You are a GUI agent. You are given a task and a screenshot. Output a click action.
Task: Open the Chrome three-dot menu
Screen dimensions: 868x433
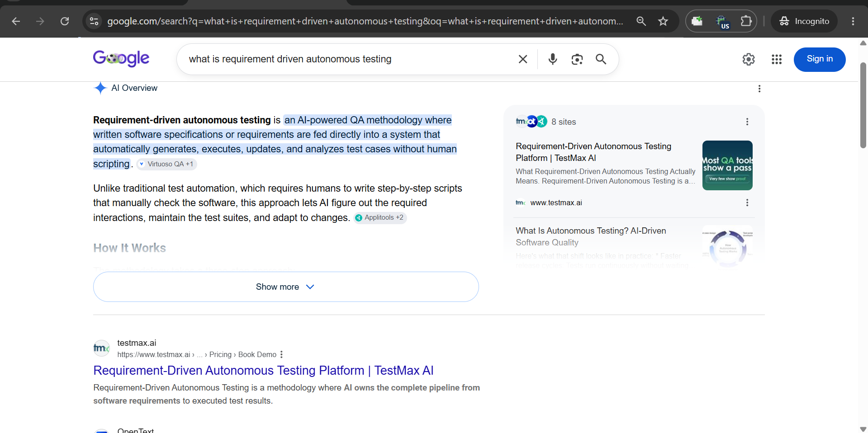[x=853, y=21]
